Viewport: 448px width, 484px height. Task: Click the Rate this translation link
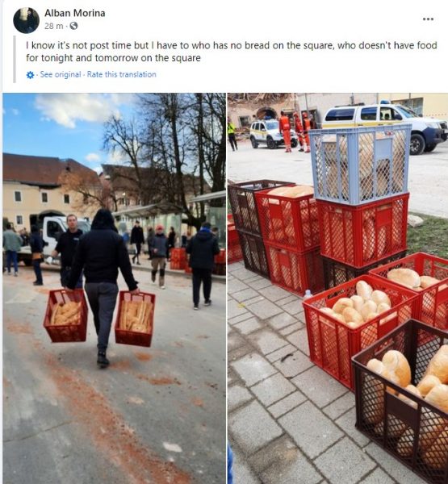coord(121,74)
